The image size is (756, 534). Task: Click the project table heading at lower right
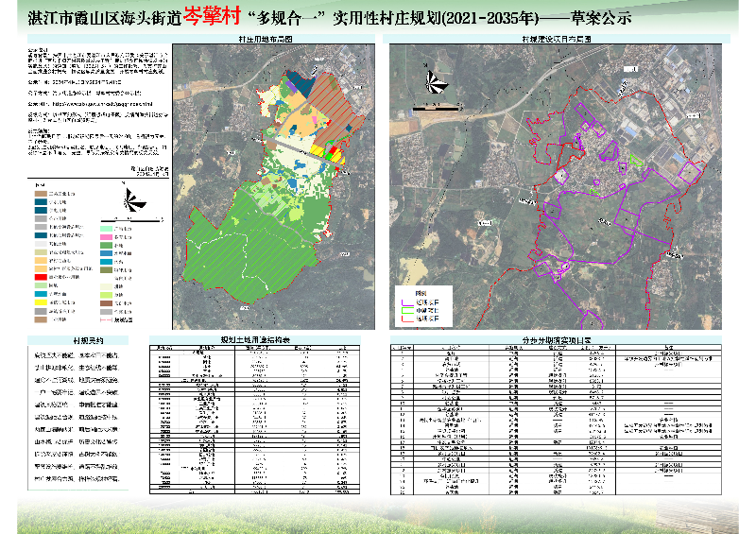click(x=557, y=340)
